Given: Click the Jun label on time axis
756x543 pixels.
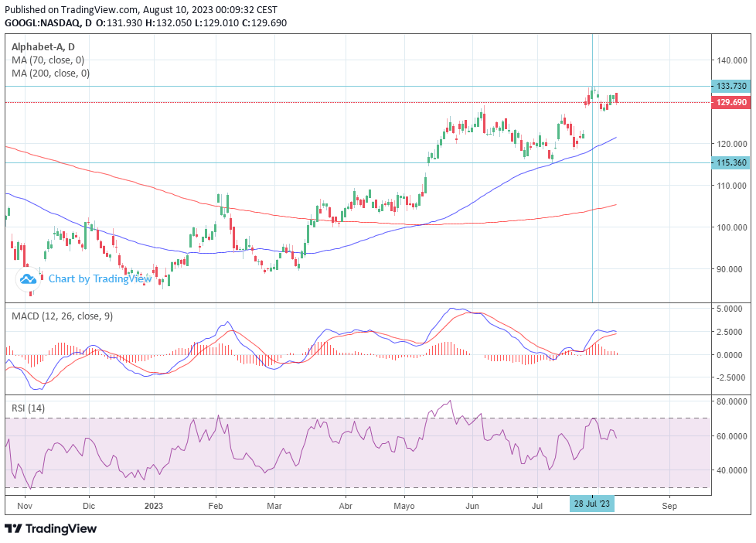Looking at the screenshot, I should click(x=472, y=506).
